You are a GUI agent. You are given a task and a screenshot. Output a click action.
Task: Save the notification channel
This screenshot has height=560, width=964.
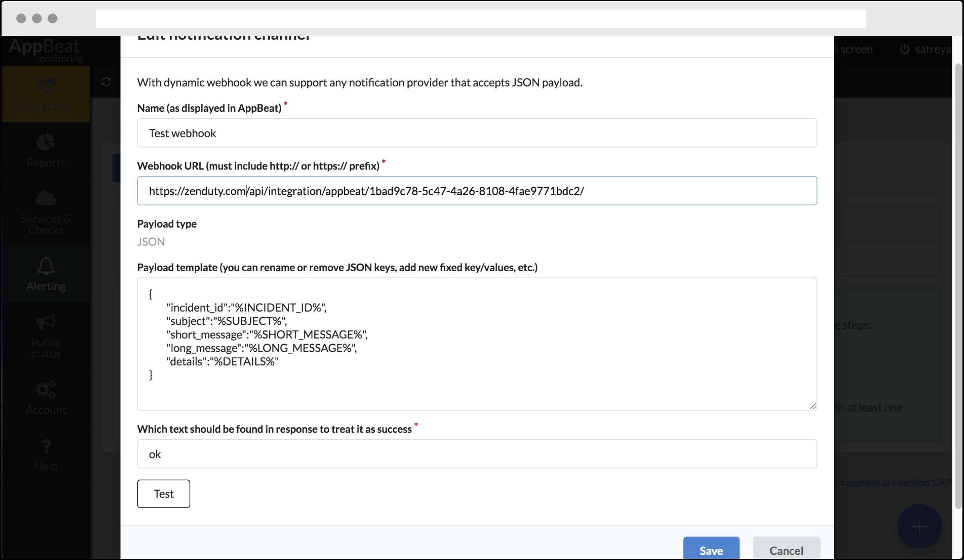pos(711,550)
